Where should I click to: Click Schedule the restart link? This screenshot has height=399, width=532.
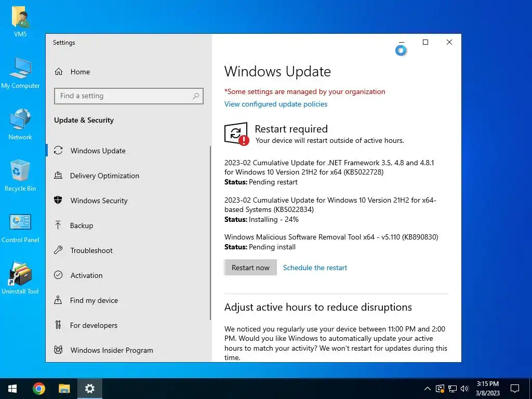(x=315, y=268)
